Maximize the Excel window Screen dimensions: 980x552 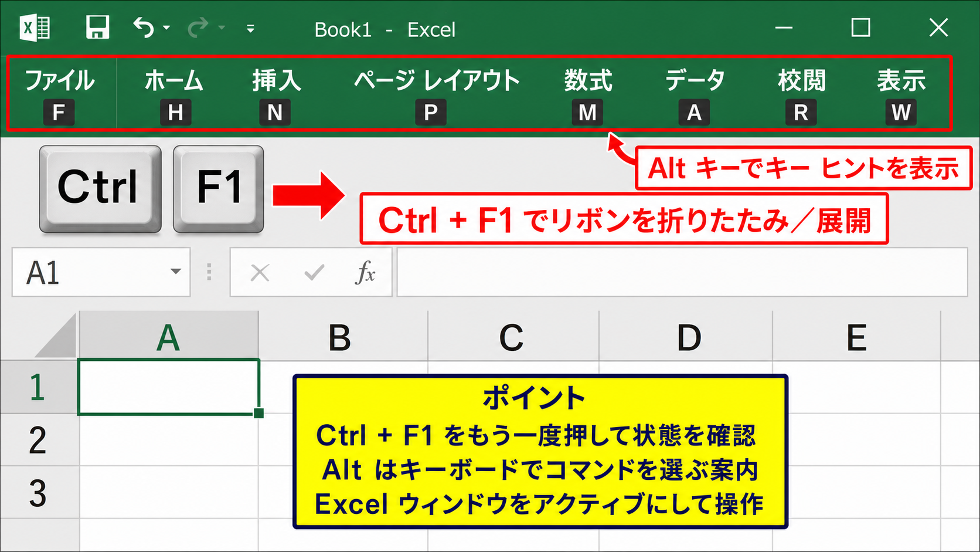pos(860,28)
